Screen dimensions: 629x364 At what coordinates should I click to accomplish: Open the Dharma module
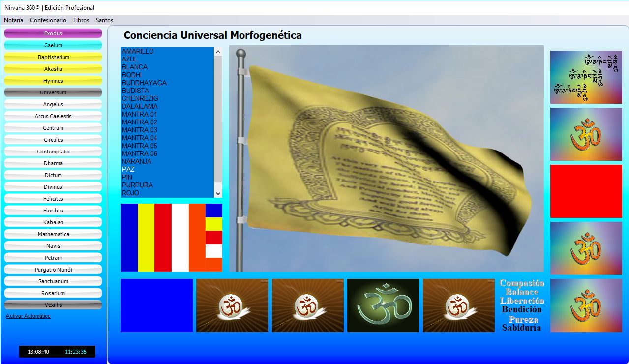(x=53, y=163)
